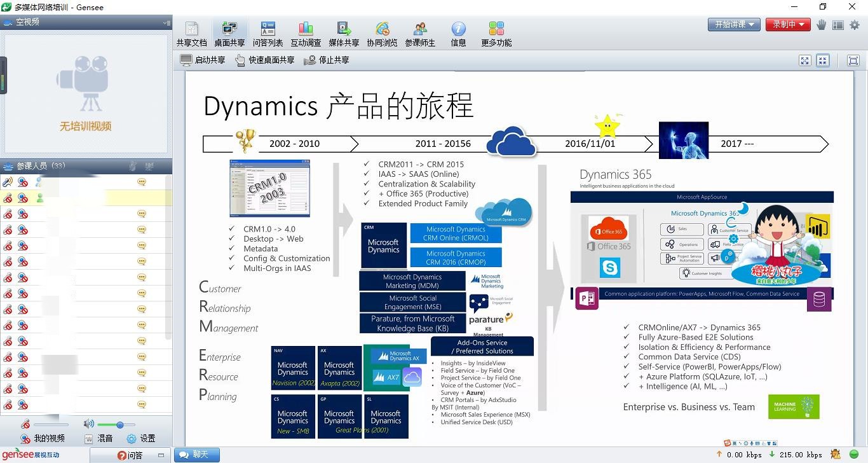The width and height of the screenshot is (868, 463).
Task: Click the bug warning diagnostic icon
Action: tap(836, 454)
